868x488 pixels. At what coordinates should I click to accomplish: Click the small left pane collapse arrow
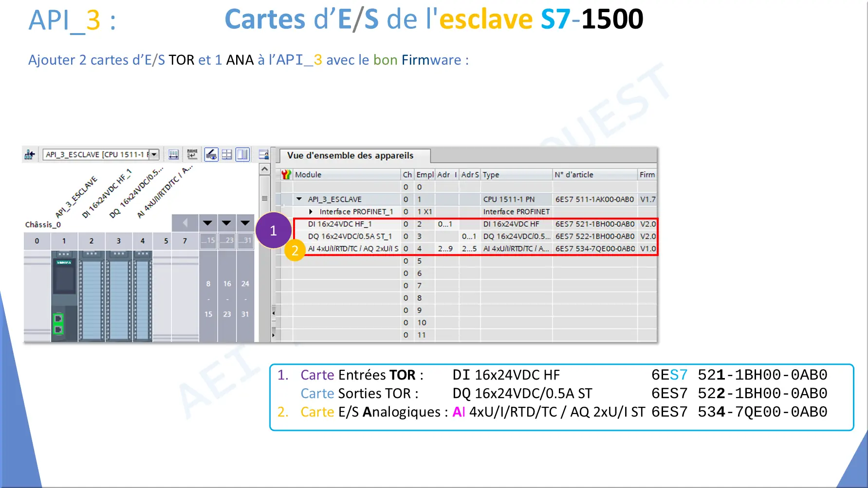[x=274, y=313]
